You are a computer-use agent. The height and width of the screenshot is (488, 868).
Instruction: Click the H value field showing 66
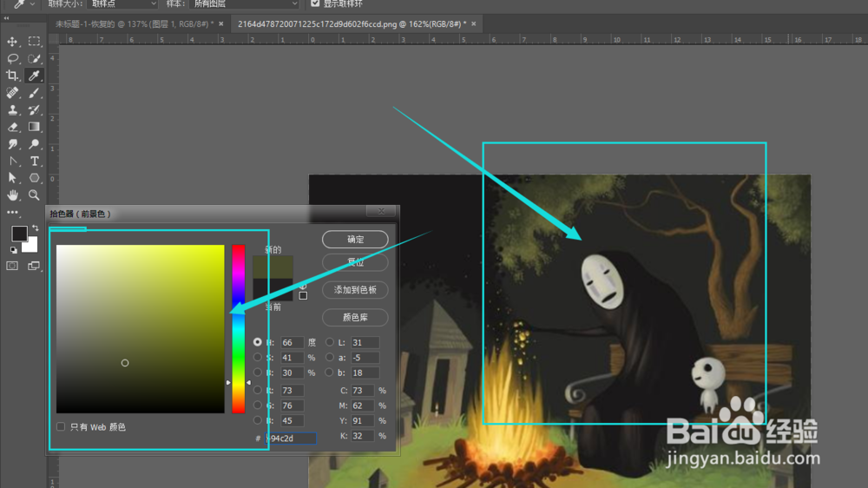click(292, 342)
